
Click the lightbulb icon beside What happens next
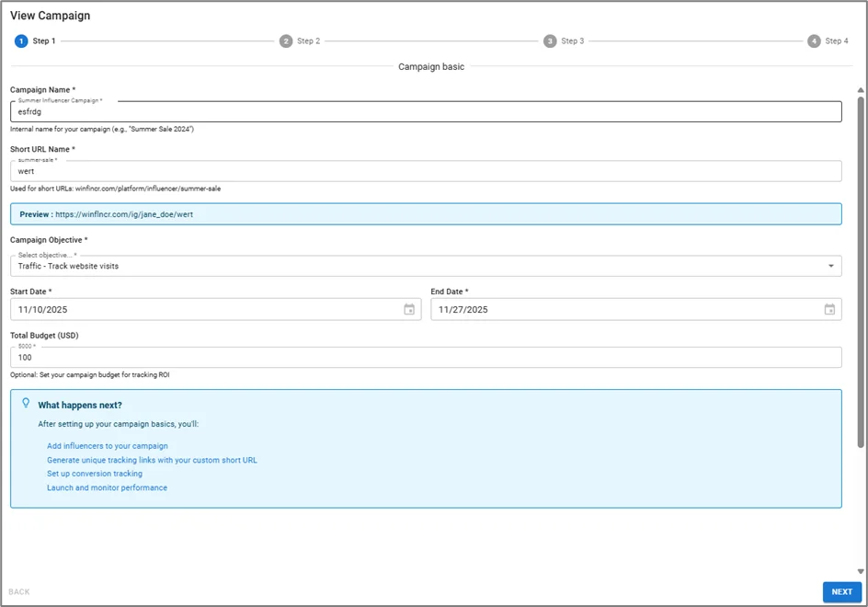click(x=26, y=404)
